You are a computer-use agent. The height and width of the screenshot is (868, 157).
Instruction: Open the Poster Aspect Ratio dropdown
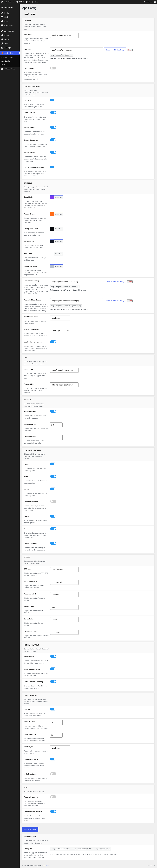click(60, 331)
